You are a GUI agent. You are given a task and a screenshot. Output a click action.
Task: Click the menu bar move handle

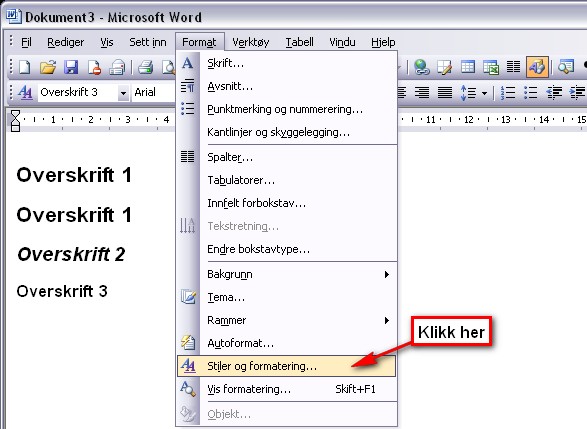pos(11,41)
